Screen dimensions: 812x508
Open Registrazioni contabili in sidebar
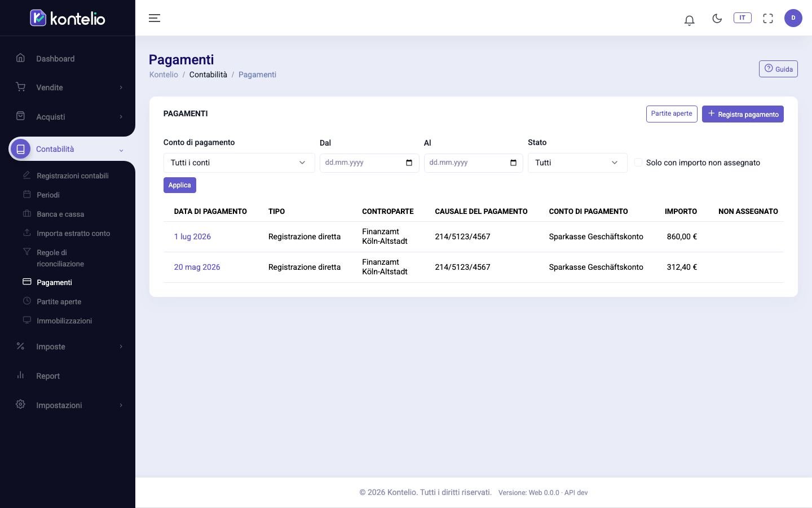tap(73, 176)
